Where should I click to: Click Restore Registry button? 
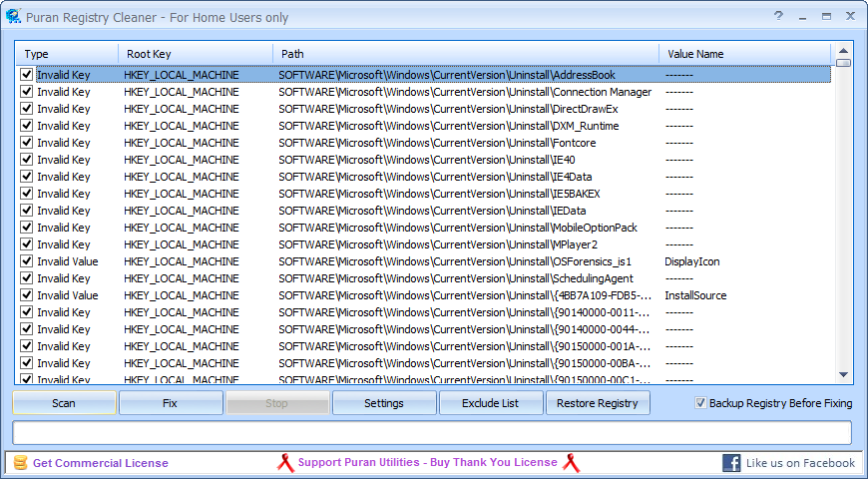[598, 403]
